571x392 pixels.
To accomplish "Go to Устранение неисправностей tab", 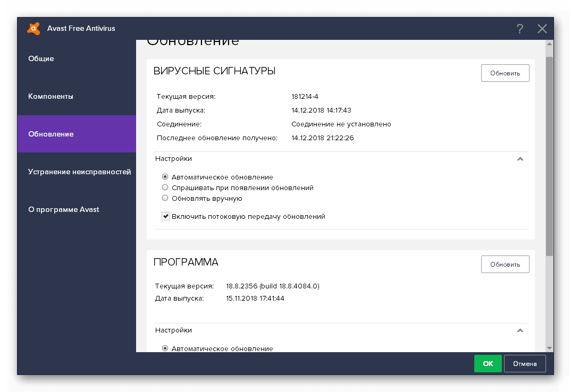I will [x=79, y=172].
